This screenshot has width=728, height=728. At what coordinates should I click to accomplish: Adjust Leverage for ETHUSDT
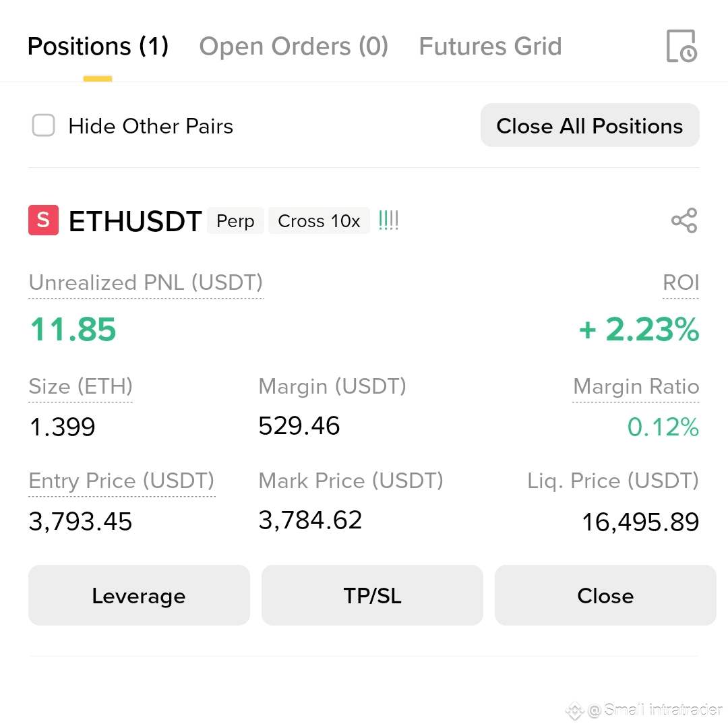139,595
